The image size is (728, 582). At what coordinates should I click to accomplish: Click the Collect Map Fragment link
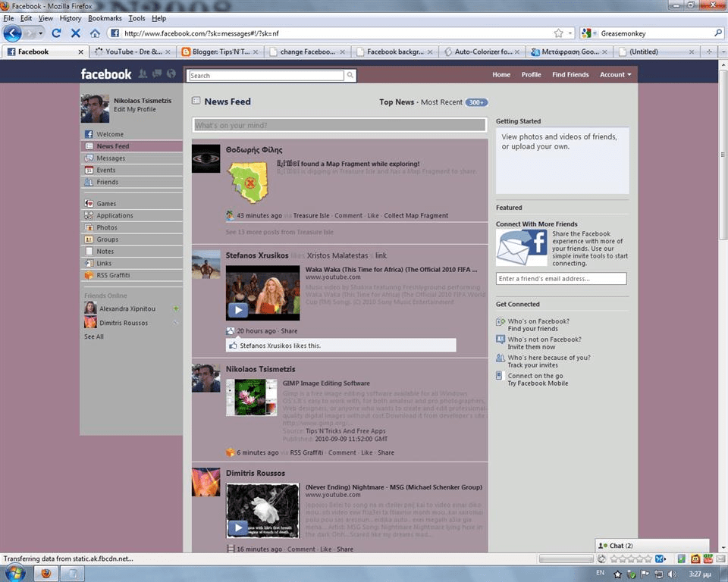click(416, 215)
